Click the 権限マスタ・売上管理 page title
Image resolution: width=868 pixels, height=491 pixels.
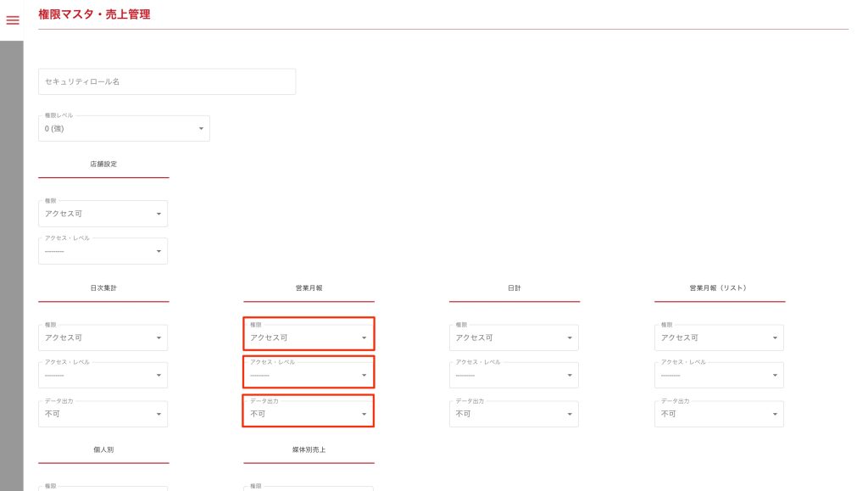pyautogui.click(x=95, y=14)
